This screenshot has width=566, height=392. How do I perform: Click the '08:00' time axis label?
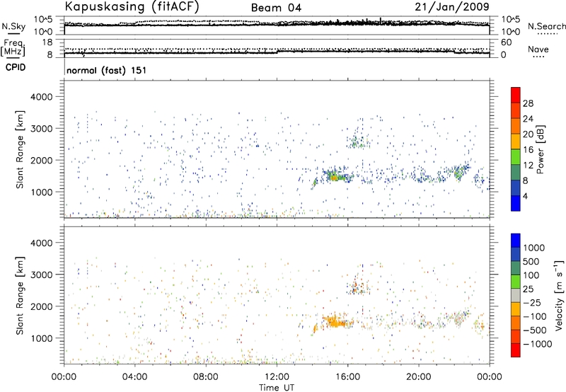tap(205, 377)
